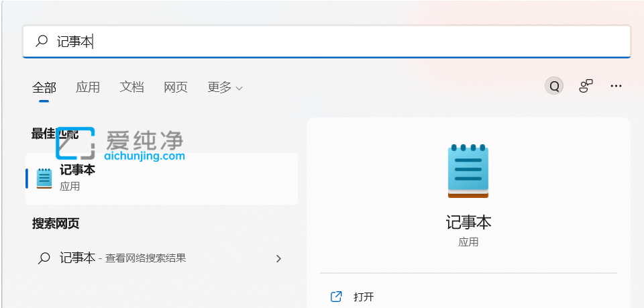Select the 全部 tab

click(44, 87)
